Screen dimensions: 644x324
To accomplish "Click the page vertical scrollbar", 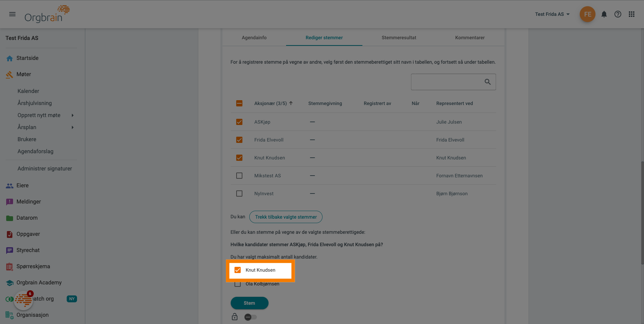I will click(x=642, y=213).
